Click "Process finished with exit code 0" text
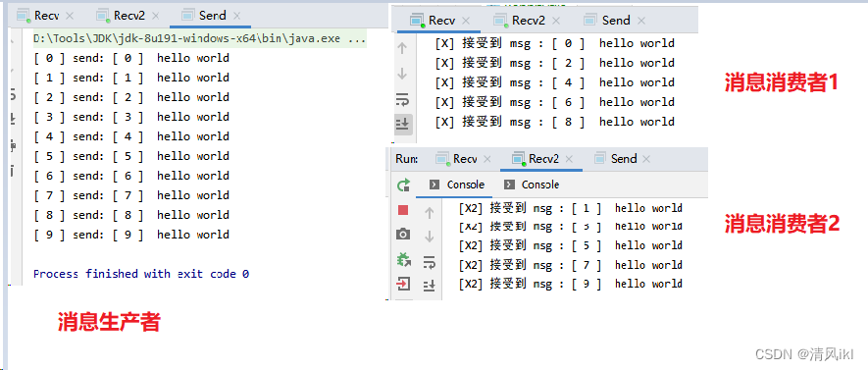Viewport: 868px width, 370px height. coord(141,274)
